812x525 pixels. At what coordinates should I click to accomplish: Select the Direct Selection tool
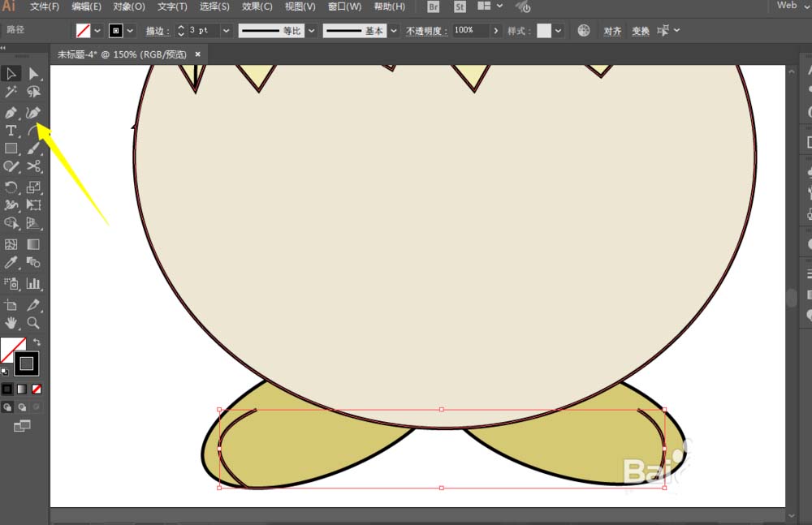(33, 74)
